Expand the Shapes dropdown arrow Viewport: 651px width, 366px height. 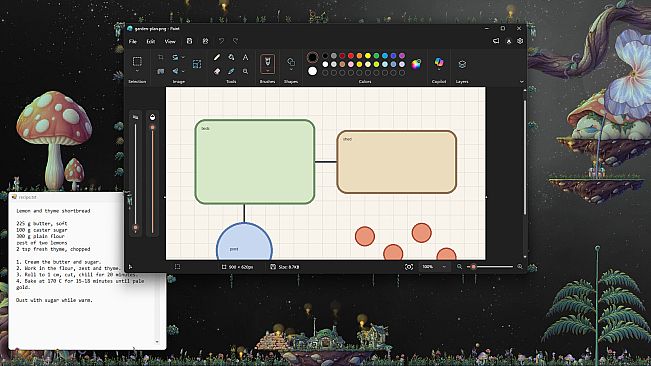coord(291,70)
